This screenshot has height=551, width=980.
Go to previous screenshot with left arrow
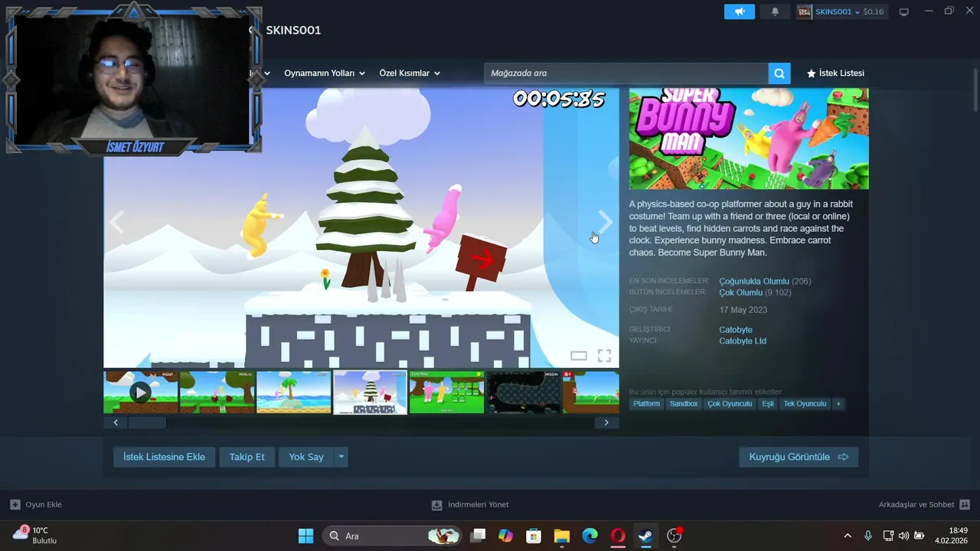[x=116, y=223]
